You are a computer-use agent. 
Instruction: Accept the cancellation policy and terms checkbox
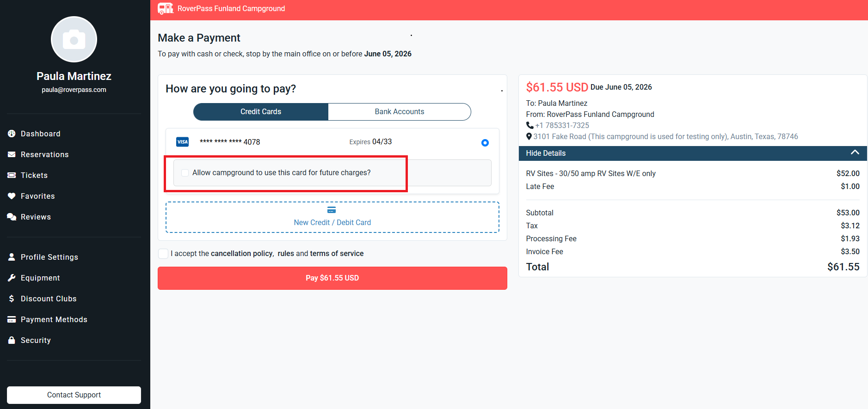tap(163, 253)
